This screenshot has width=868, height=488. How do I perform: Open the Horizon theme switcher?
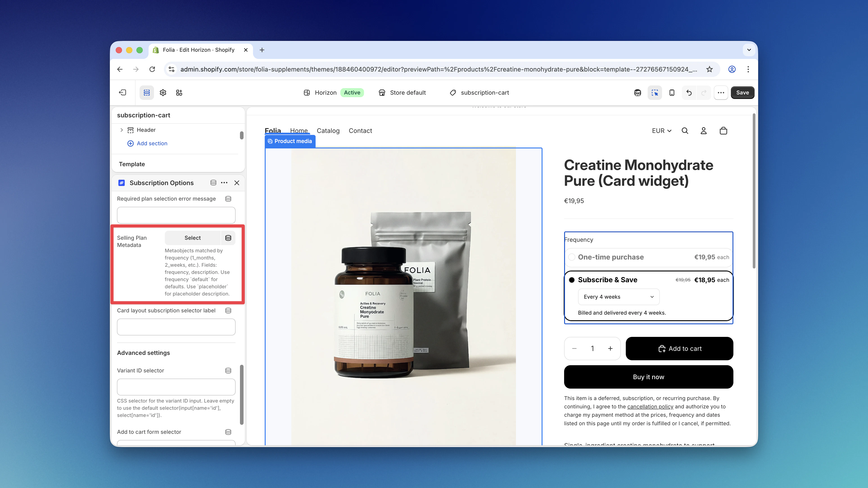[x=334, y=93]
